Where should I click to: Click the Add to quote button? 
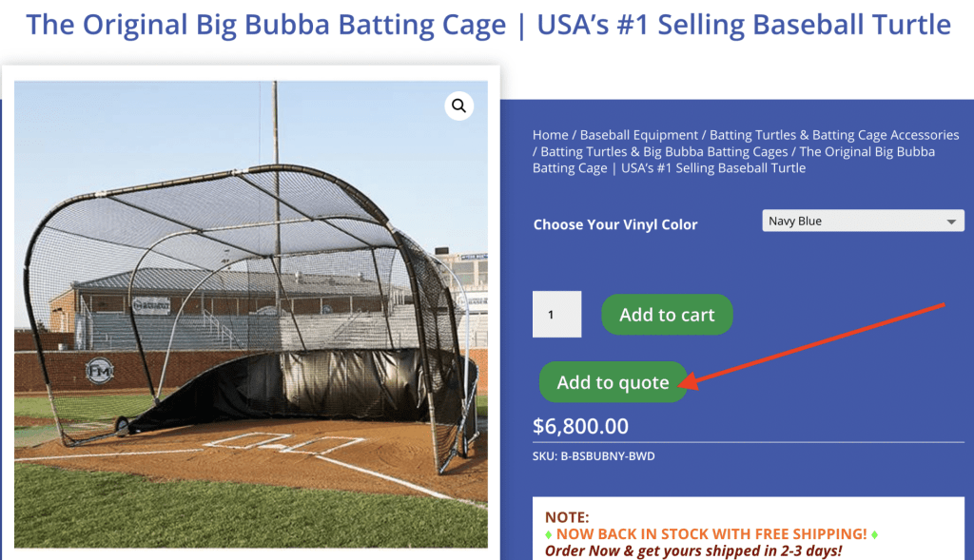613,381
